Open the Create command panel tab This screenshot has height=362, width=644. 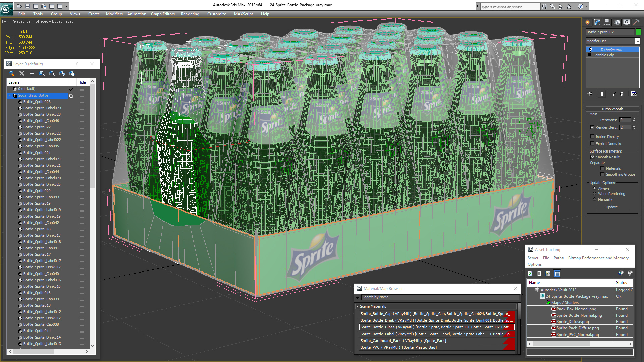click(x=588, y=22)
